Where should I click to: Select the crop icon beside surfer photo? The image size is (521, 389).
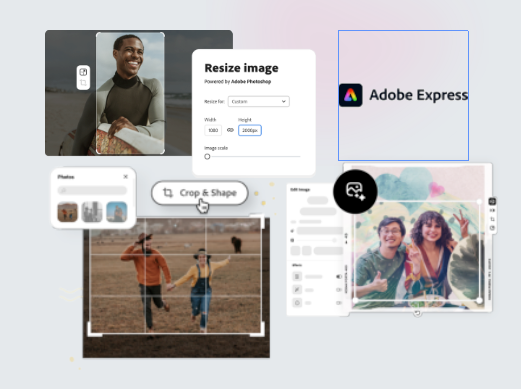coord(83,82)
